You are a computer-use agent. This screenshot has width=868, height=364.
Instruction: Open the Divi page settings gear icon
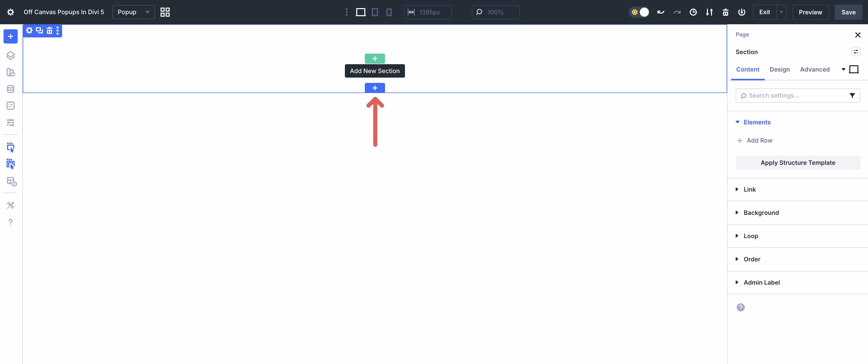pos(10,12)
